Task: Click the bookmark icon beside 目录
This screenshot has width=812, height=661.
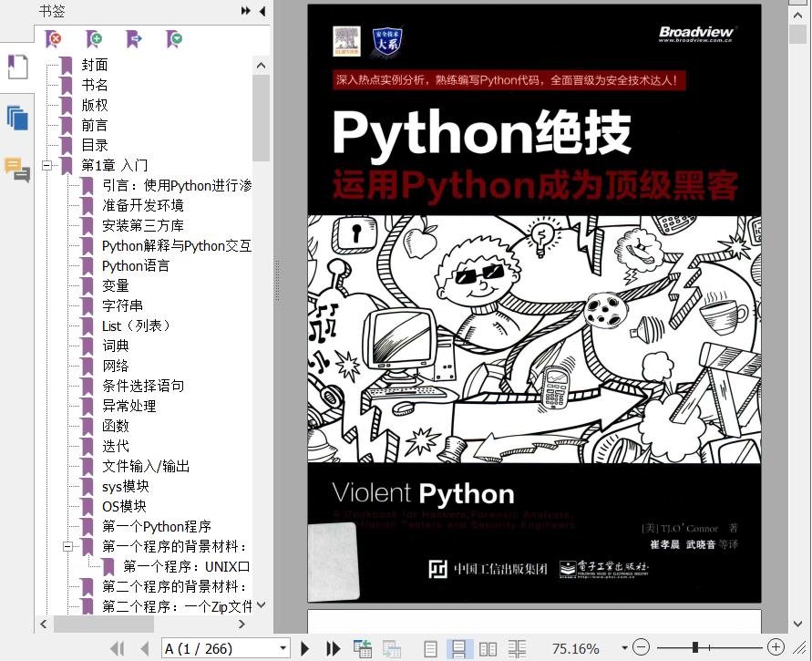Action: click(66, 146)
